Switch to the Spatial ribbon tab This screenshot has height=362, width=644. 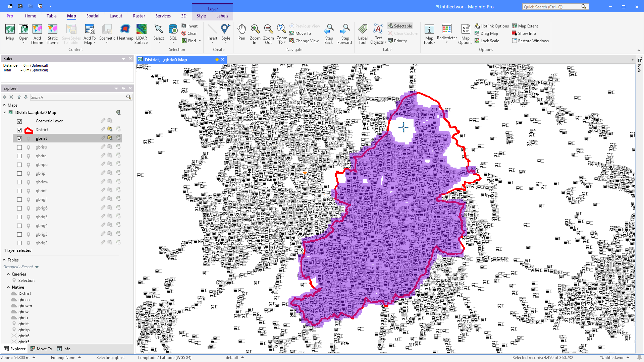[x=93, y=16]
